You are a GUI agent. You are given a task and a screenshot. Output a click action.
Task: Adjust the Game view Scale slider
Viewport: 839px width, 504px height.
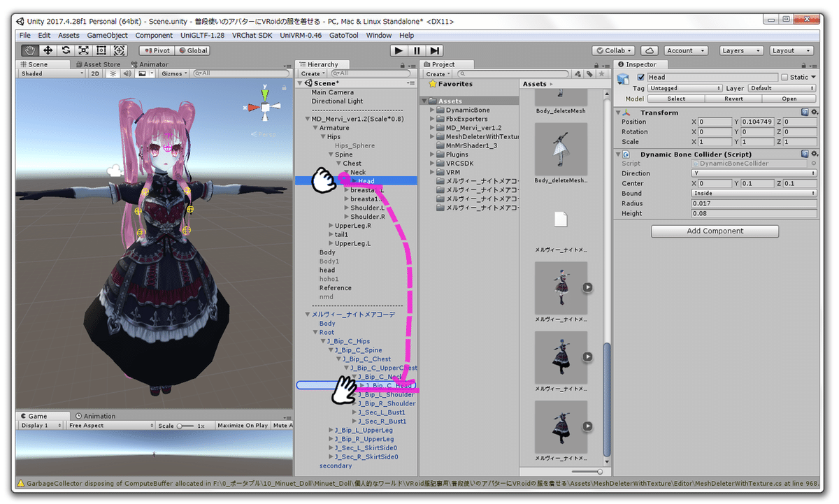point(185,425)
